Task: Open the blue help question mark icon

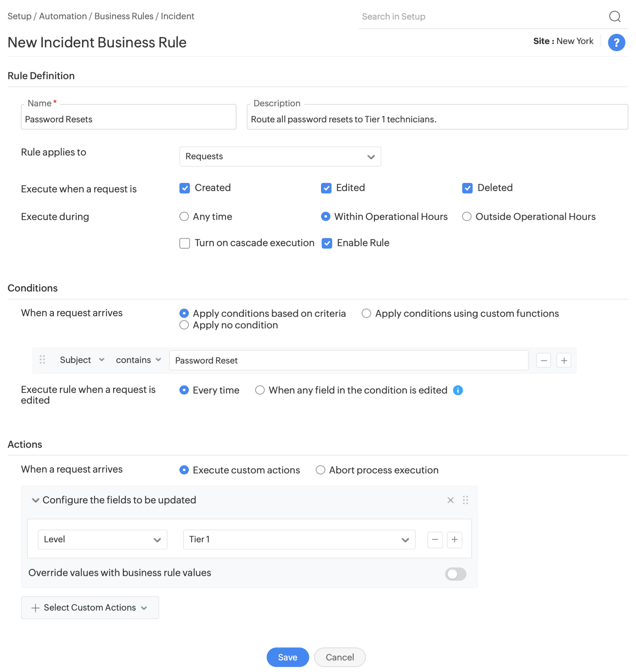Action: (x=616, y=43)
